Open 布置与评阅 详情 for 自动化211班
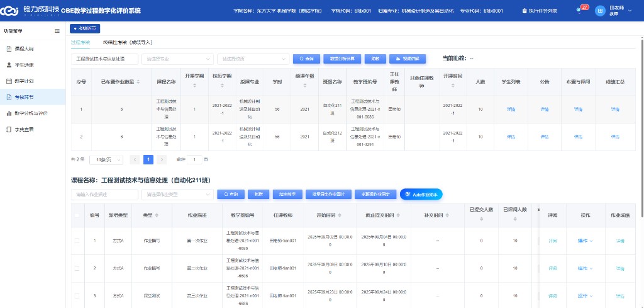 (579, 110)
